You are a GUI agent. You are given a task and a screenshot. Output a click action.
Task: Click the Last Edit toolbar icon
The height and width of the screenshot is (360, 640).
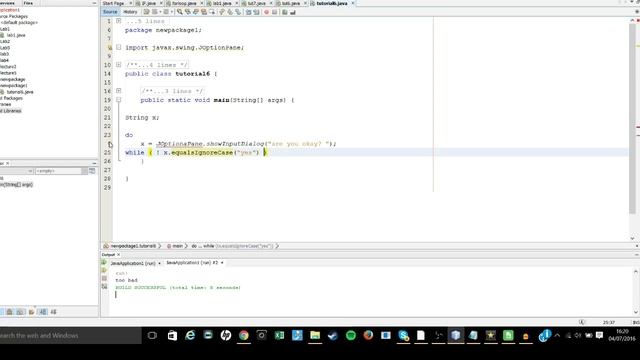(147, 12)
